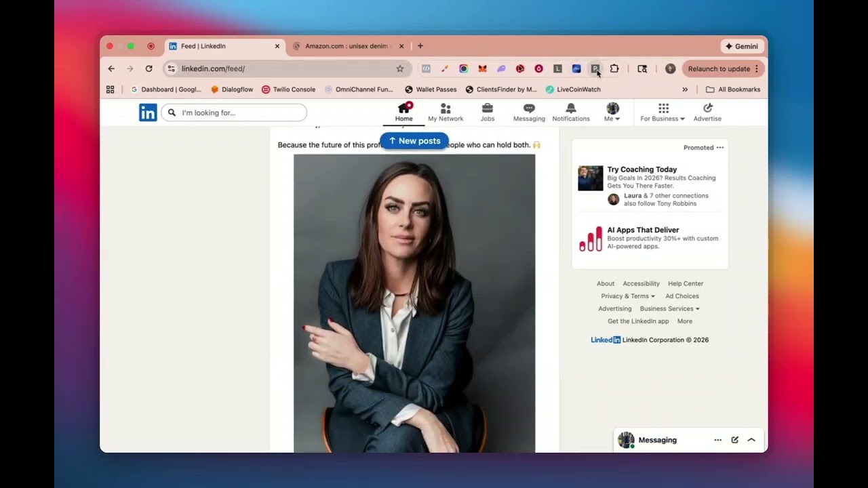Click the address bar linkedin.com/feed/
The image size is (868, 488).
pyautogui.click(x=286, y=68)
